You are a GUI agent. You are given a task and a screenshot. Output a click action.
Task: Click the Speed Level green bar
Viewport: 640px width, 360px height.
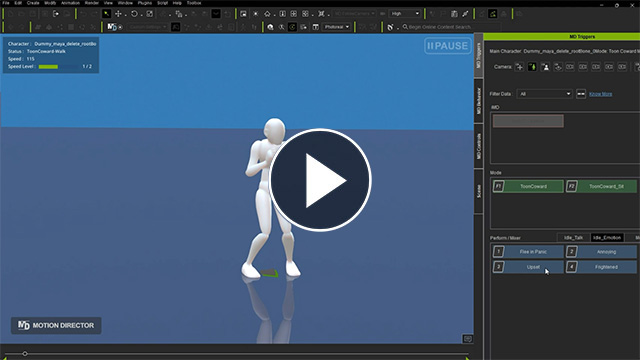pyautogui.click(x=48, y=67)
